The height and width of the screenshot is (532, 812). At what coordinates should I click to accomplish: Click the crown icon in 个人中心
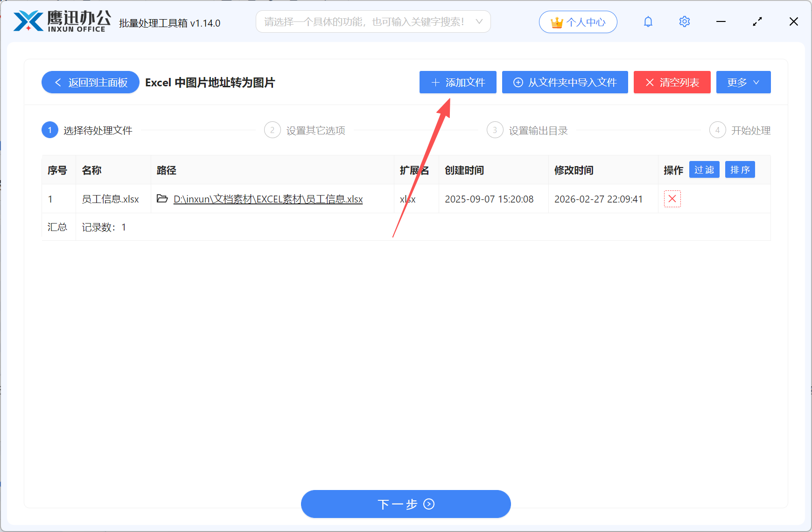556,21
